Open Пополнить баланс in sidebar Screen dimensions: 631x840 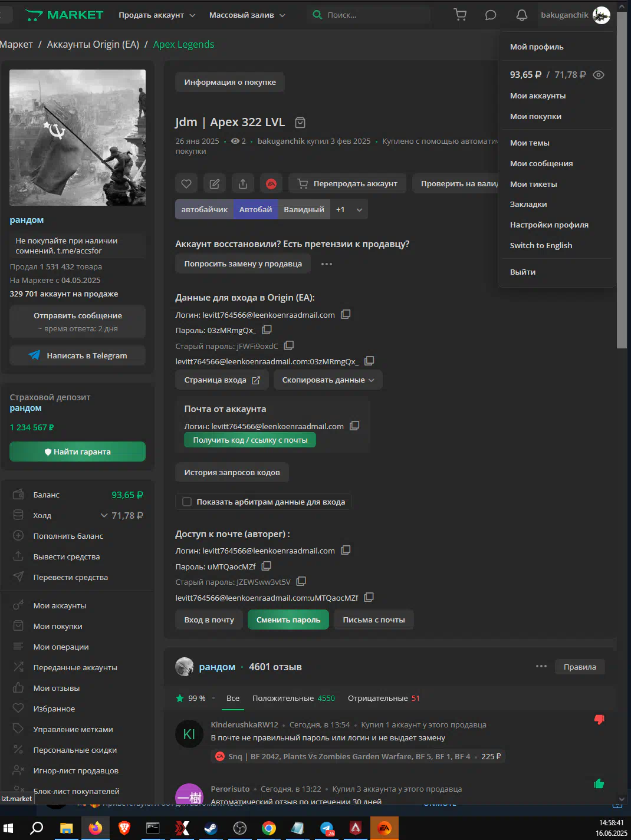(x=68, y=536)
